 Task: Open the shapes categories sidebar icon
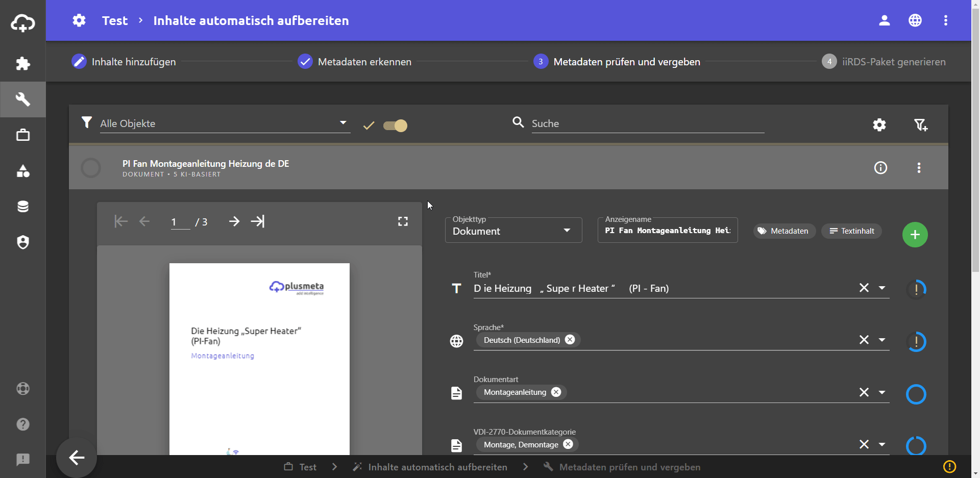[x=23, y=171]
